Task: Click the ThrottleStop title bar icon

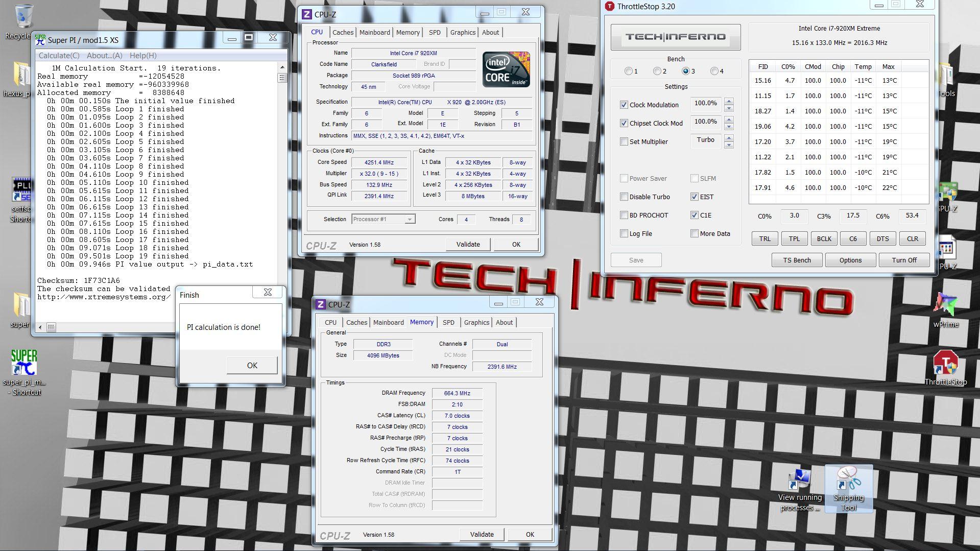Action: pos(609,6)
